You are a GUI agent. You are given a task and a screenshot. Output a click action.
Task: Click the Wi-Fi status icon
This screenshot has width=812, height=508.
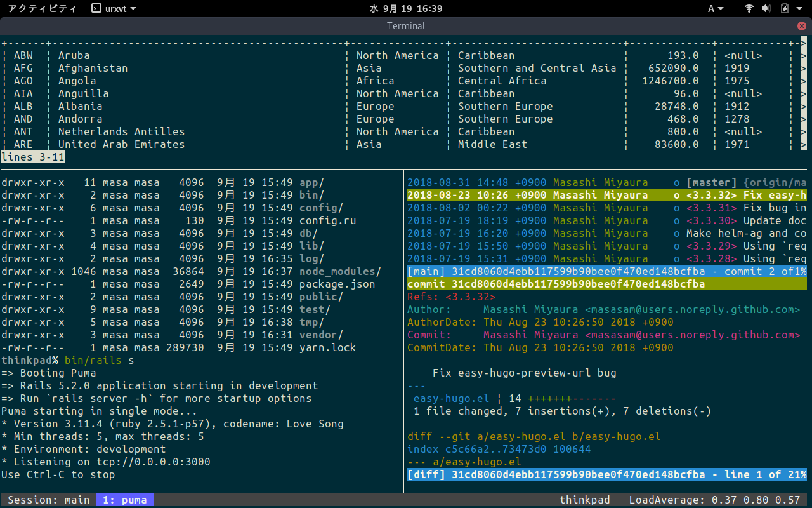pyautogui.click(x=749, y=9)
